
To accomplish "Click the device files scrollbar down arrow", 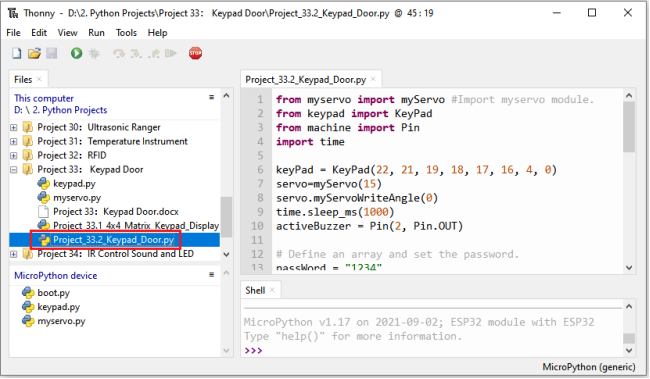I will click(x=226, y=350).
